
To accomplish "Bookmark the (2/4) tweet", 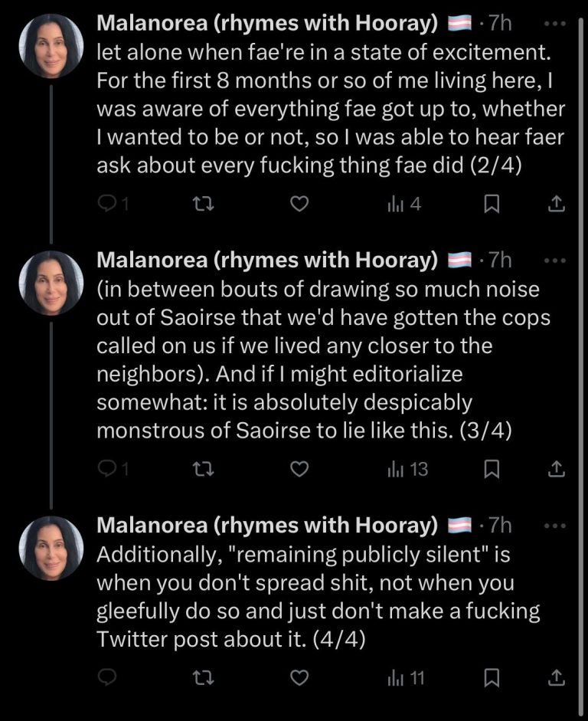I will point(493,204).
